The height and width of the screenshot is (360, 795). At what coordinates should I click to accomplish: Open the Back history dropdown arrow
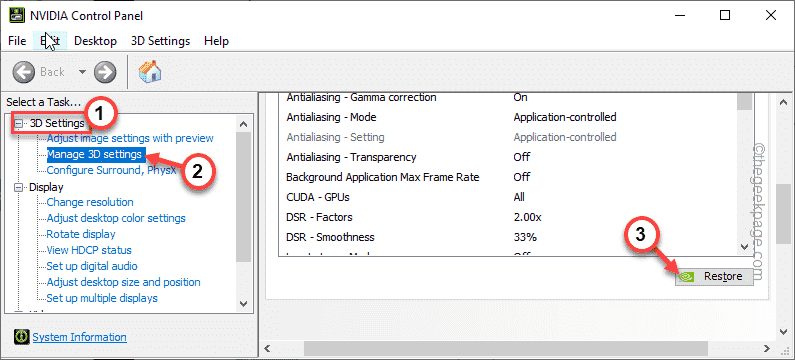(x=82, y=72)
